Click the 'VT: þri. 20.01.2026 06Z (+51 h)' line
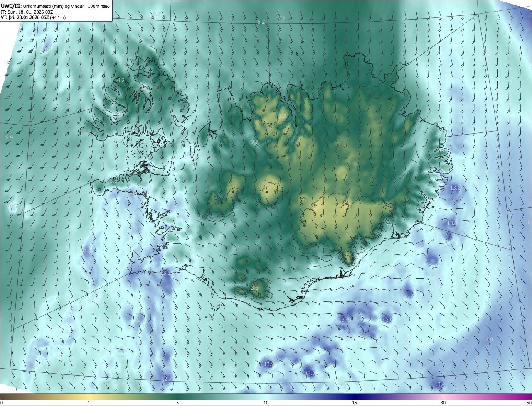 [x=33, y=17]
